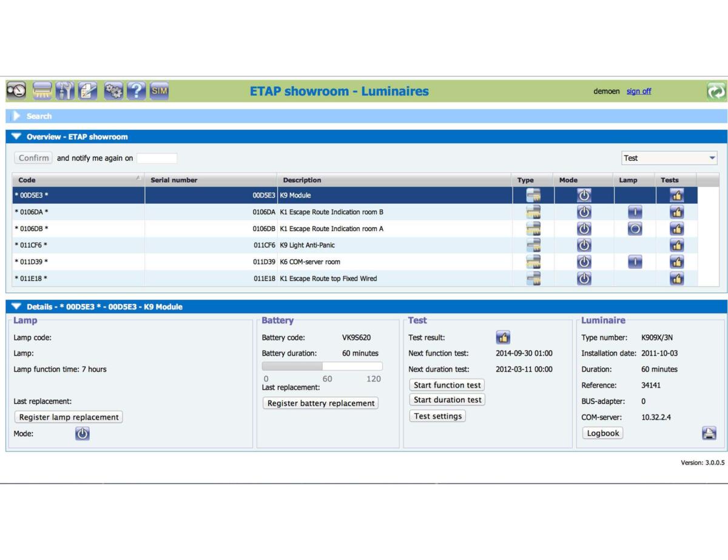The image size is (728, 560).
Task: Select the K9 Light Anti-Panic row
Action: point(354,245)
